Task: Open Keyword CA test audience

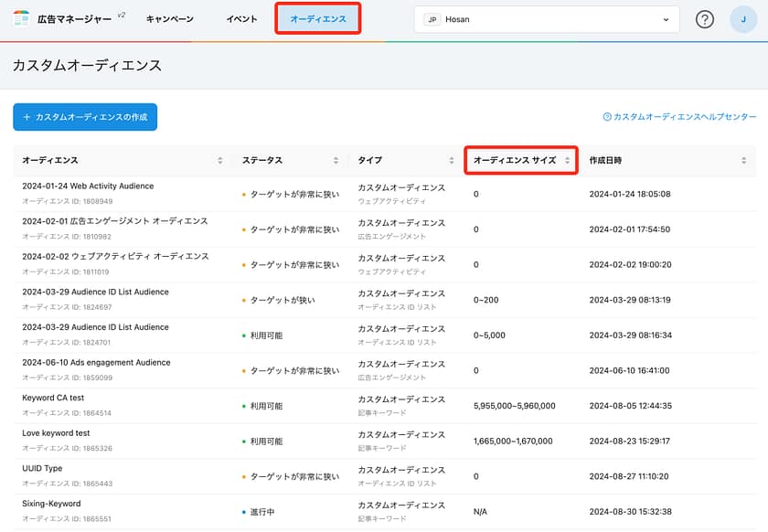Action: coord(53,398)
